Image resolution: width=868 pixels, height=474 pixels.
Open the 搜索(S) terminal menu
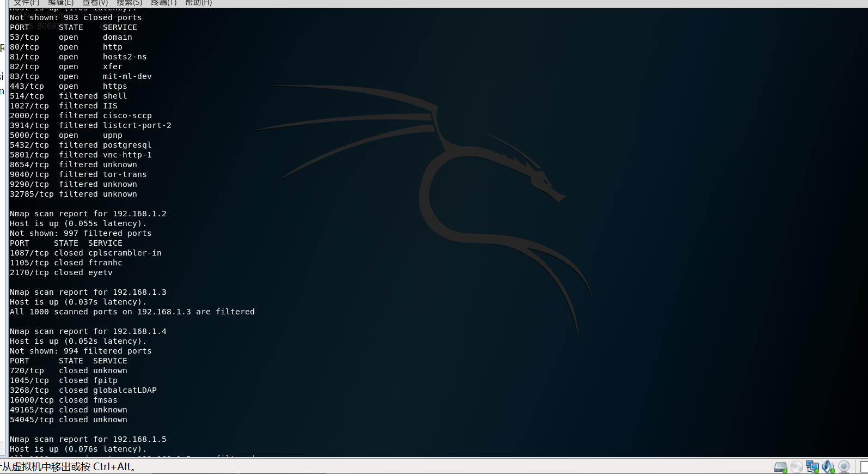pyautogui.click(x=130, y=3)
